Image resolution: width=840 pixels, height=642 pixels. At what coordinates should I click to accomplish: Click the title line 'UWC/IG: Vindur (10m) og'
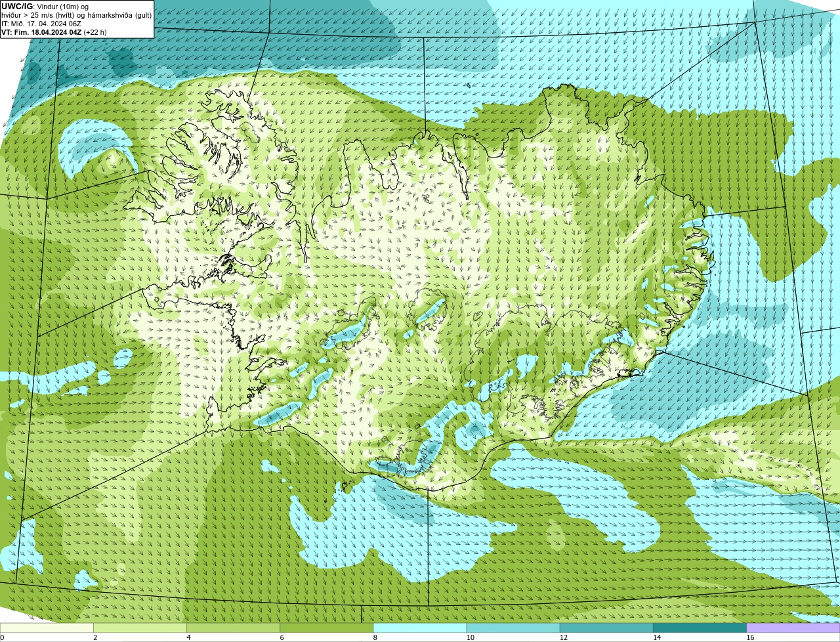(45, 7)
